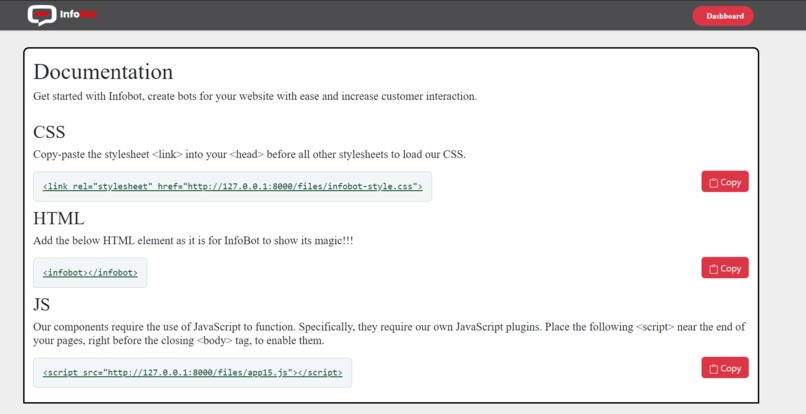Copy the CSS stylesheet link snippet
The image size is (806, 414).
(725, 182)
